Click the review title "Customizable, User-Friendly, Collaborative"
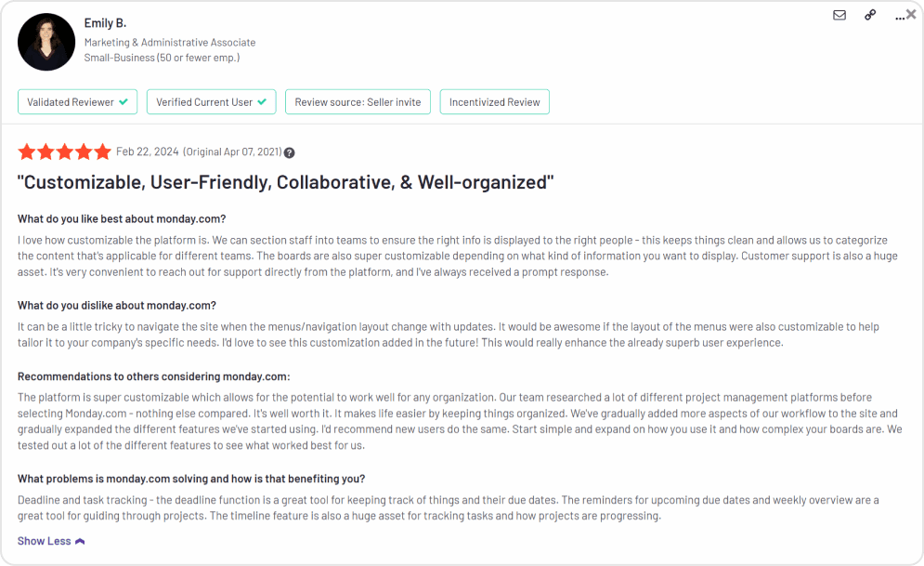The image size is (924, 566). [286, 182]
